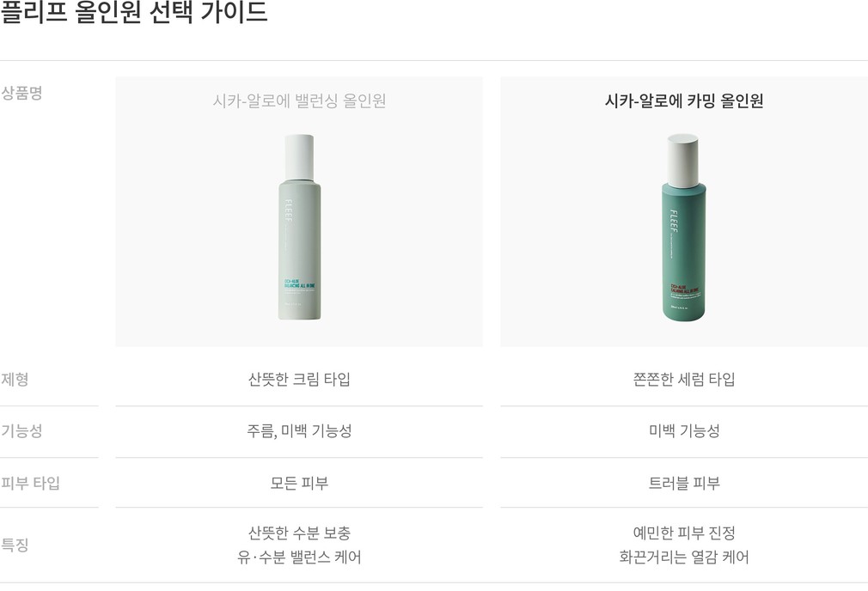Click the 특징 row label
Image resolution: width=868 pixels, height=591 pixels.
pyautogui.click(x=15, y=545)
